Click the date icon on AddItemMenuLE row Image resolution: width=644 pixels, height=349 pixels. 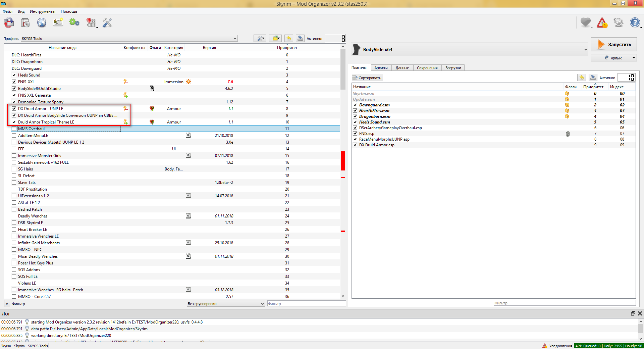coord(189,135)
